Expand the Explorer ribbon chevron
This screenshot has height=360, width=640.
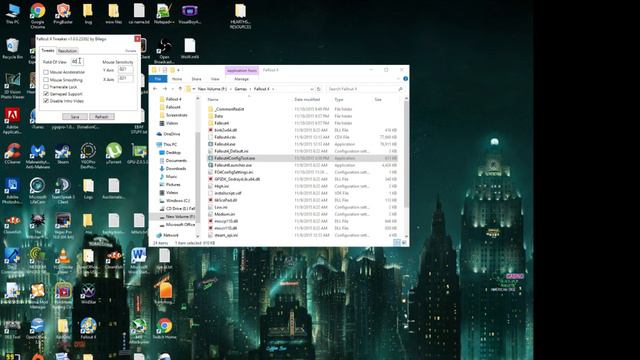pos(398,78)
